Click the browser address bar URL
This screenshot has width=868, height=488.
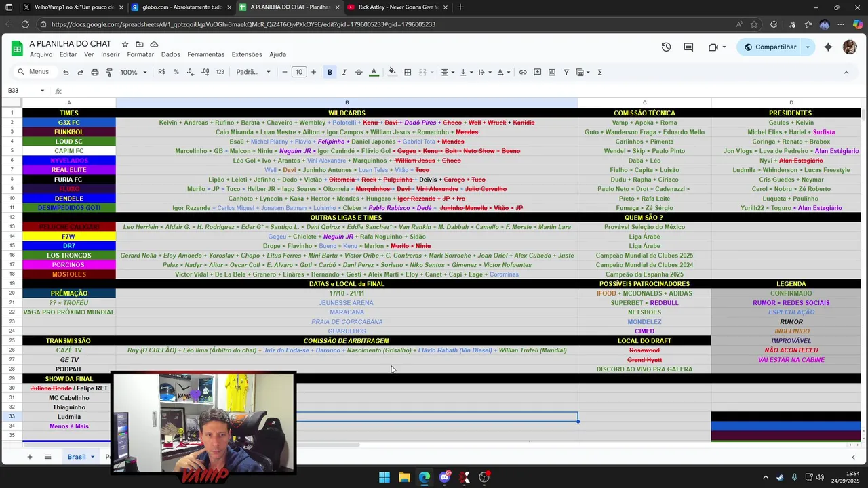pos(243,24)
